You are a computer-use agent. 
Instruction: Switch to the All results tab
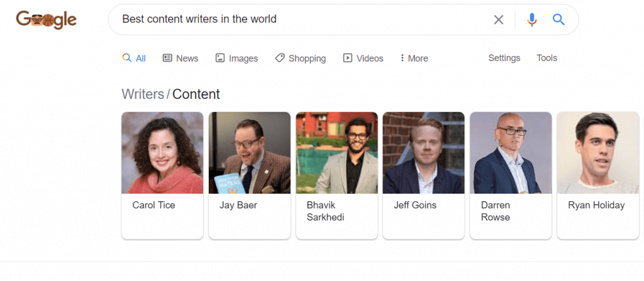(x=134, y=58)
